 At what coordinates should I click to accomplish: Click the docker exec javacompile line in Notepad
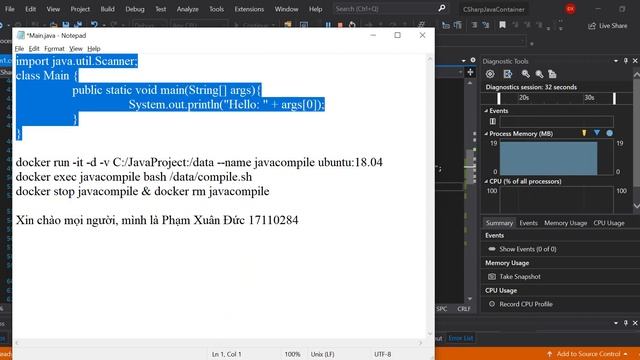pyautogui.click(x=134, y=177)
